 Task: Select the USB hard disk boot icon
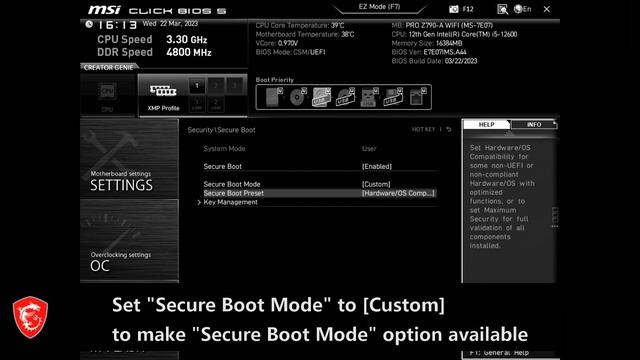click(x=321, y=97)
